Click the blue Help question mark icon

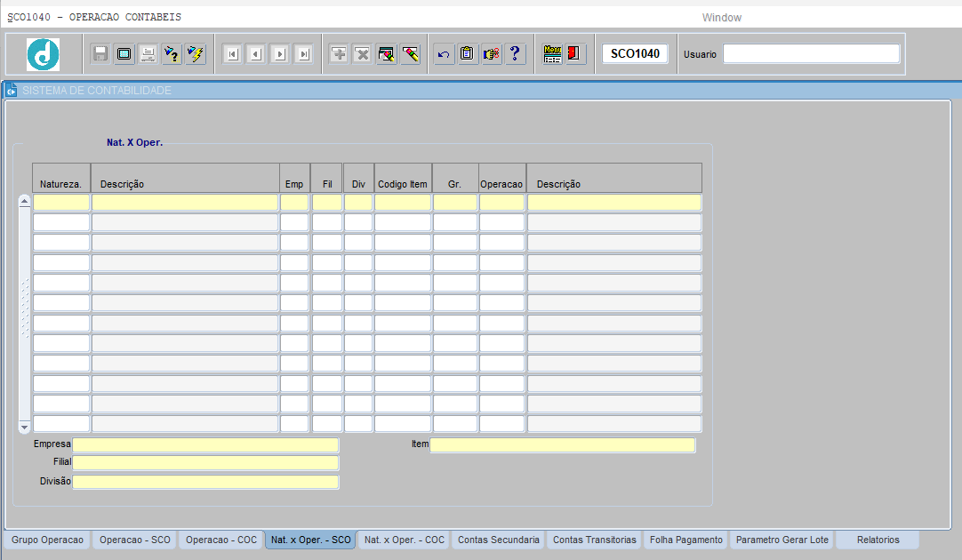pos(514,54)
